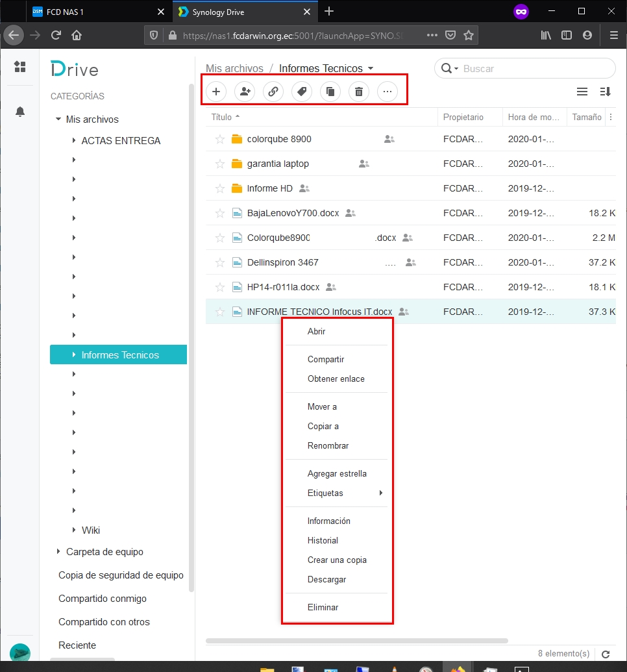Click the share-with-user toolbar icon
The height and width of the screenshot is (672, 627).
tap(245, 92)
